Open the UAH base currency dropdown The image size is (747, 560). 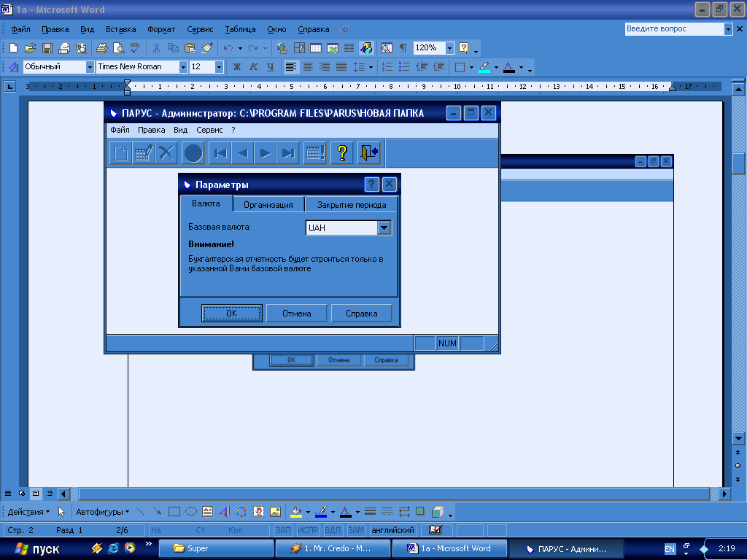[x=384, y=227]
